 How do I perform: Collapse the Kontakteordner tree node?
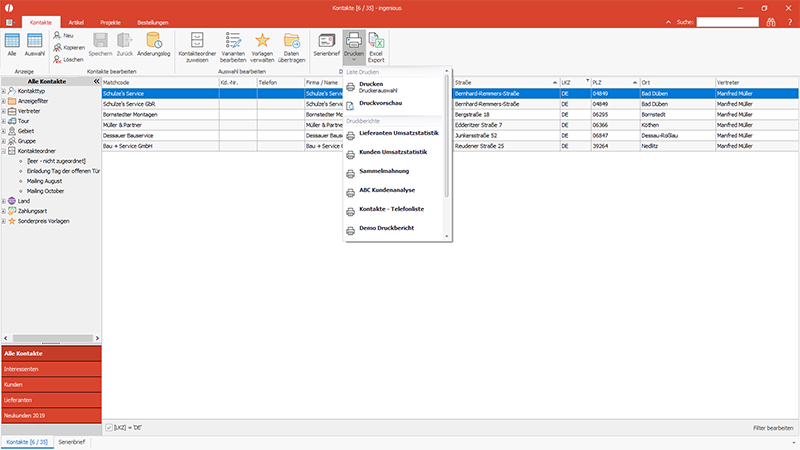click(4, 152)
